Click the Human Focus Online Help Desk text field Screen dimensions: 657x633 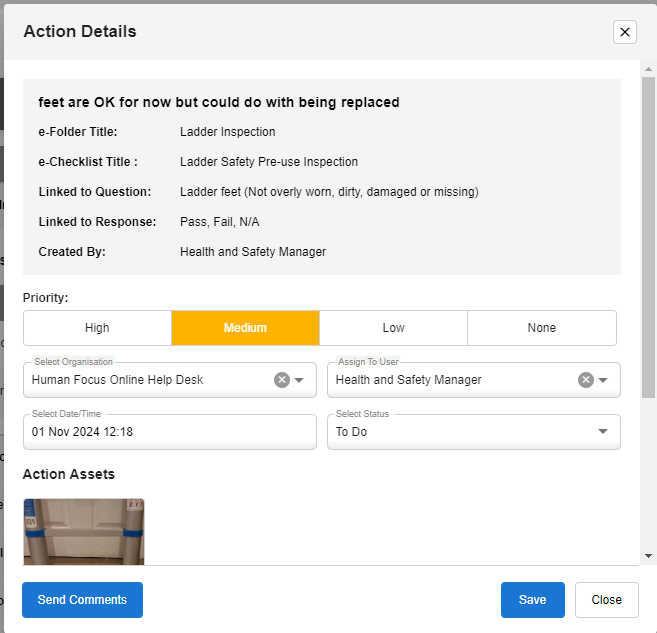(145, 380)
